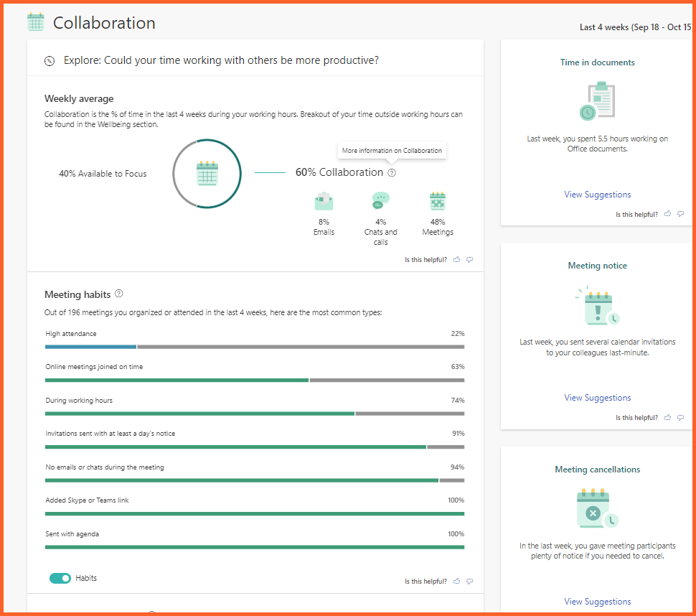Screen dimensions: 696x616
Task: Open the Collaboration info question mark icon
Action: click(x=391, y=173)
